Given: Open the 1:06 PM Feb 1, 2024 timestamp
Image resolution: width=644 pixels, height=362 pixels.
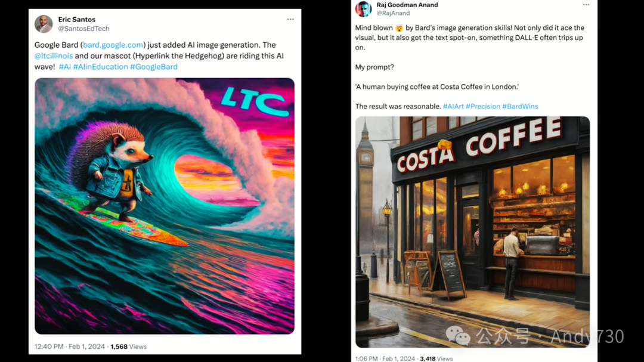Looking at the screenshot, I should 385,358.
